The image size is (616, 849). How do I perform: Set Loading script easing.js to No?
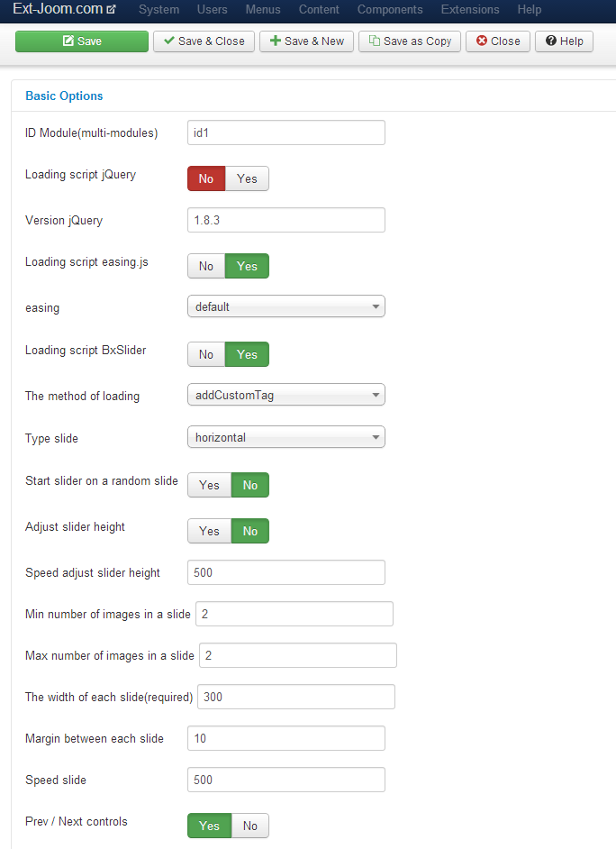click(206, 266)
